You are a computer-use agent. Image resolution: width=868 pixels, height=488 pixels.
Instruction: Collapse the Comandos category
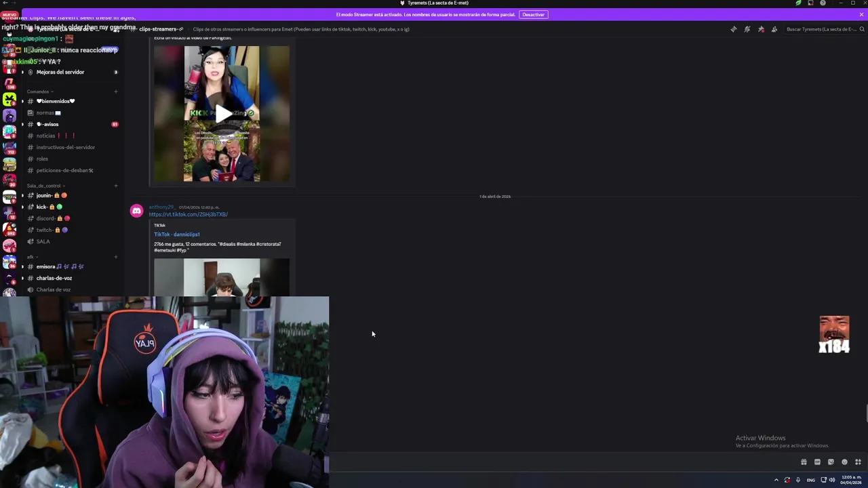pos(39,91)
